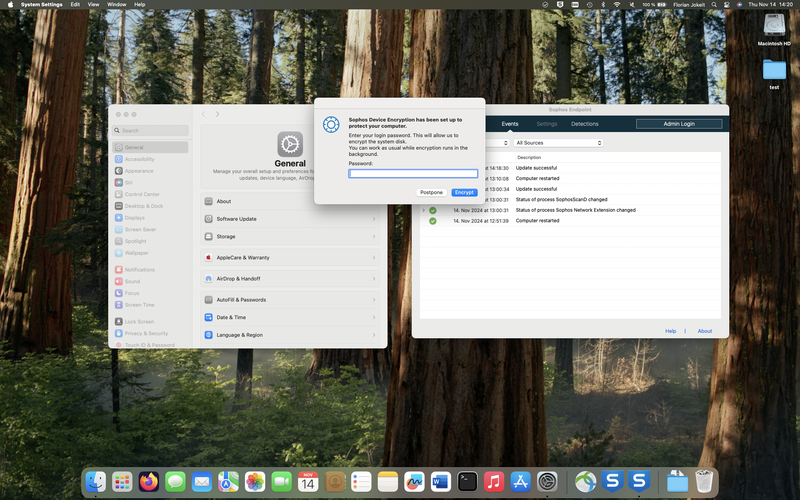The height and width of the screenshot is (500, 800).
Task: Open Messages from the Dock
Action: [x=175, y=482]
